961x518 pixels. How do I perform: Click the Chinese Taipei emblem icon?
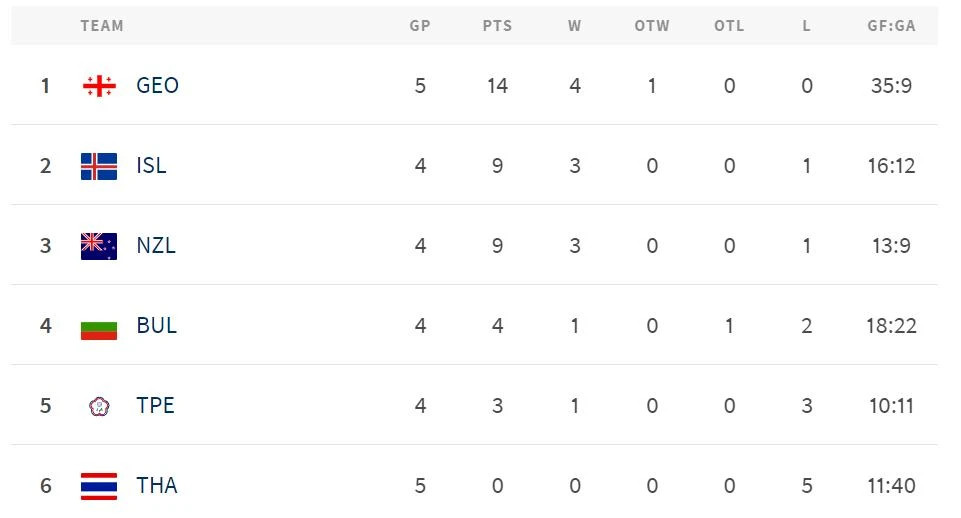[x=99, y=406]
